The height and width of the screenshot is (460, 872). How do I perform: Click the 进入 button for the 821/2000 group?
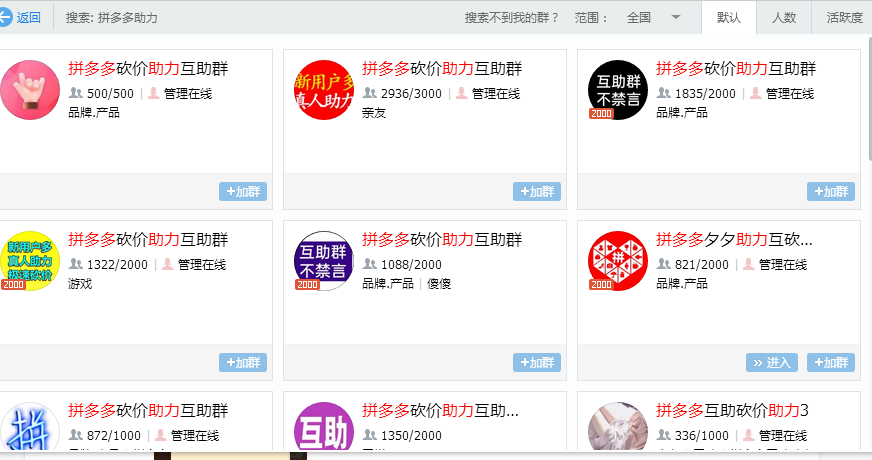pyautogui.click(x=772, y=363)
